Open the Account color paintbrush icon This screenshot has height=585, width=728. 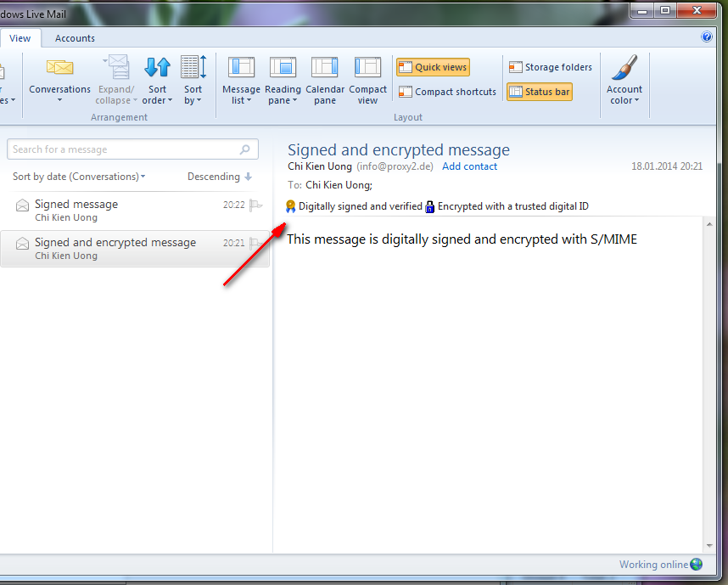624,67
